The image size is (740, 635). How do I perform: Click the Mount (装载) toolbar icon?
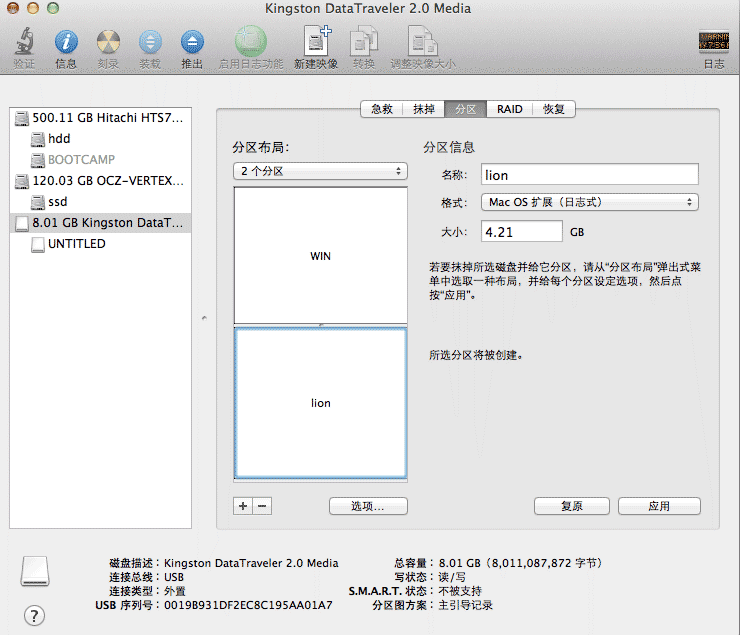click(x=150, y=42)
